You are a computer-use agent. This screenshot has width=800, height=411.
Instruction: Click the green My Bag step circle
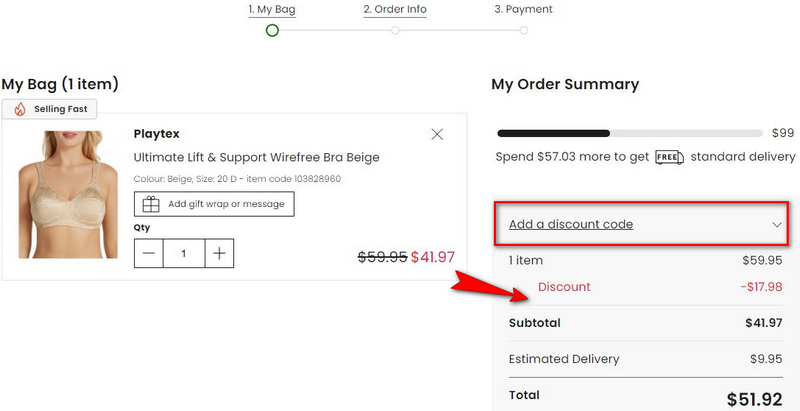(272, 30)
